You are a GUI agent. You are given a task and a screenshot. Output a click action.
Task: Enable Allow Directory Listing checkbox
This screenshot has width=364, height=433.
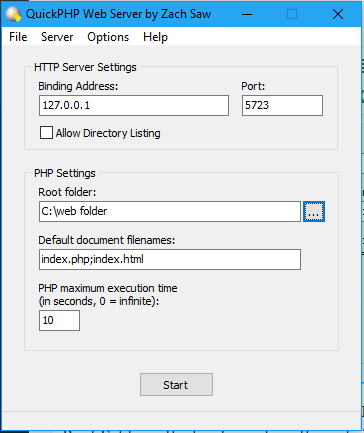(x=46, y=133)
